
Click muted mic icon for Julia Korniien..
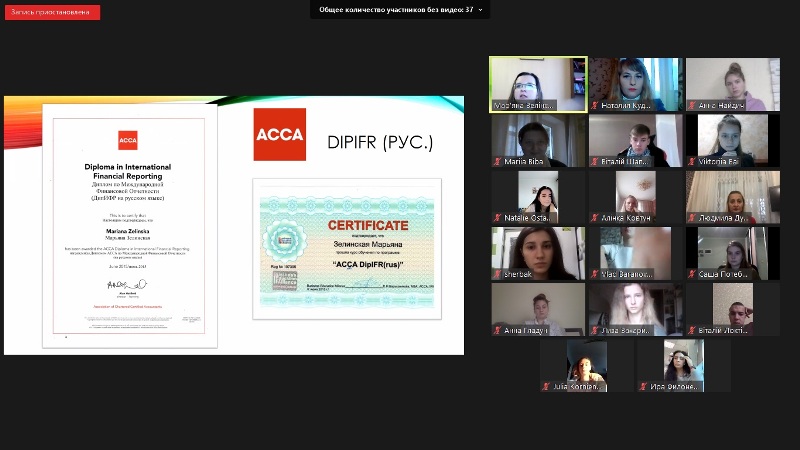[x=546, y=387]
